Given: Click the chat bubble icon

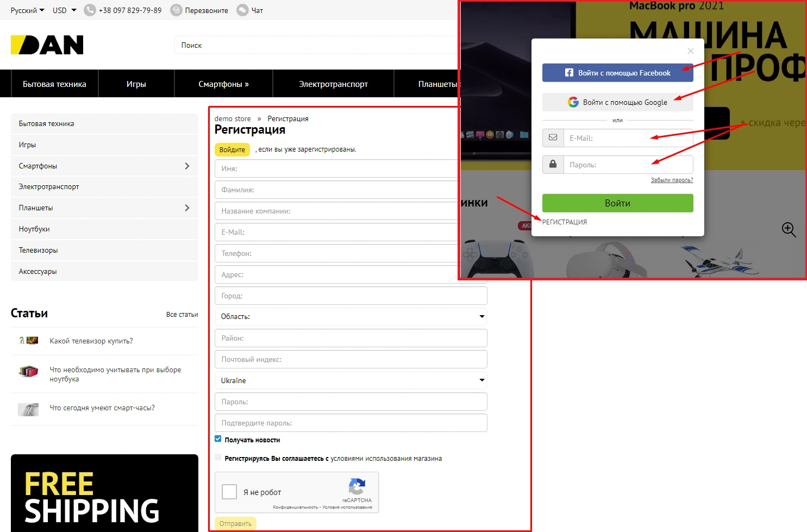Looking at the screenshot, I should point(242,10).
